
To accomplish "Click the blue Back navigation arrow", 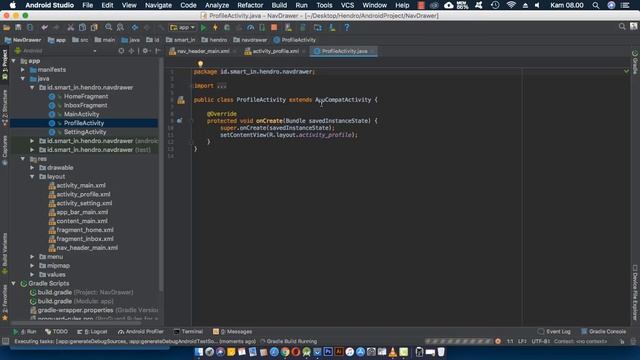I will pos(135,27).
